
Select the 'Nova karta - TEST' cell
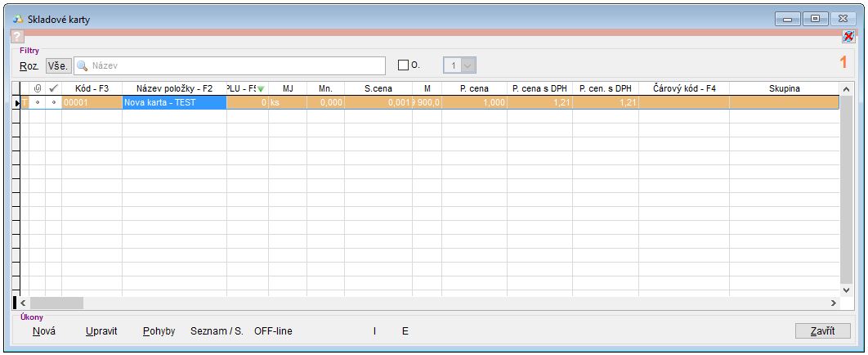tap(174, 102)
